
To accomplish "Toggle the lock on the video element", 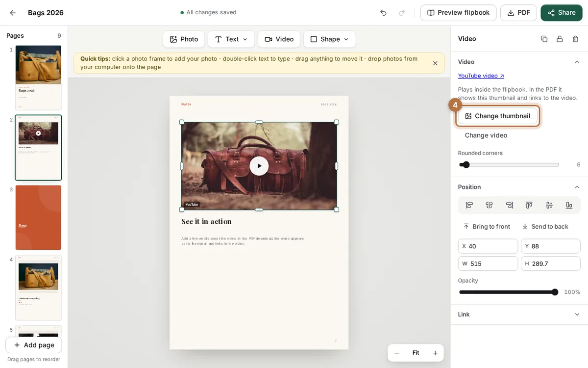I will coord(560,39).
